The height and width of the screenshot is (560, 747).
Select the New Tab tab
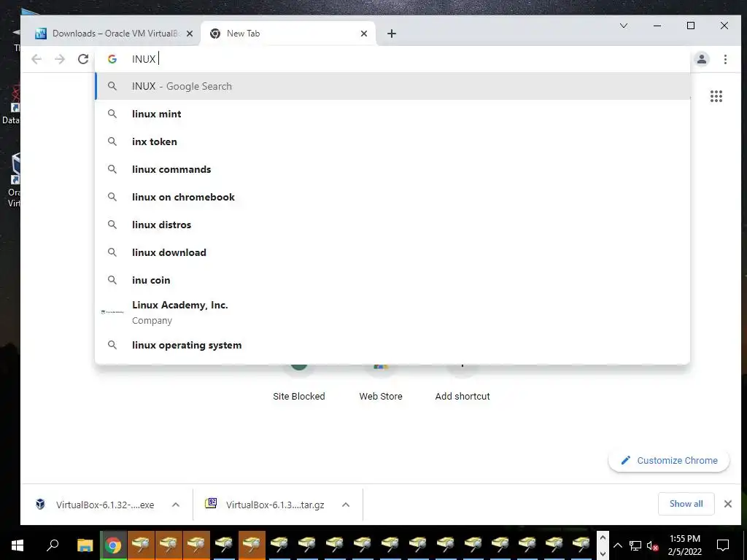tap(288, 34)
